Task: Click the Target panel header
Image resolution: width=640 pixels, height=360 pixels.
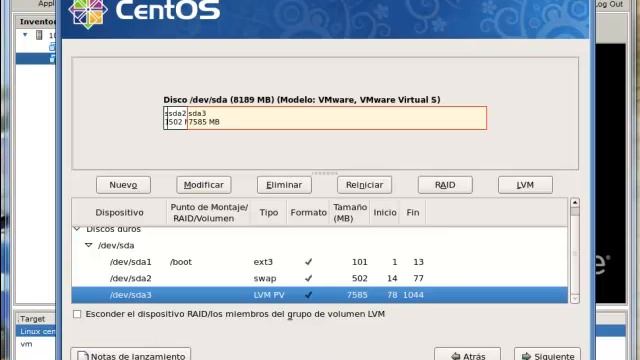Action: (x=36, y=319)
